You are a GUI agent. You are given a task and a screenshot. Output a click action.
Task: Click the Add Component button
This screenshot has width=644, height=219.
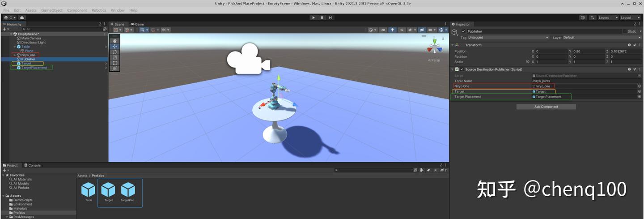[546, 107]
